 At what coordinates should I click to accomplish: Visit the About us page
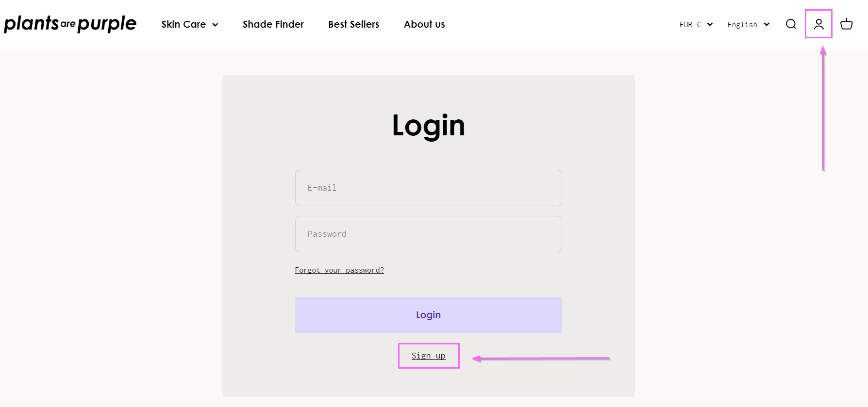(424, 24)
